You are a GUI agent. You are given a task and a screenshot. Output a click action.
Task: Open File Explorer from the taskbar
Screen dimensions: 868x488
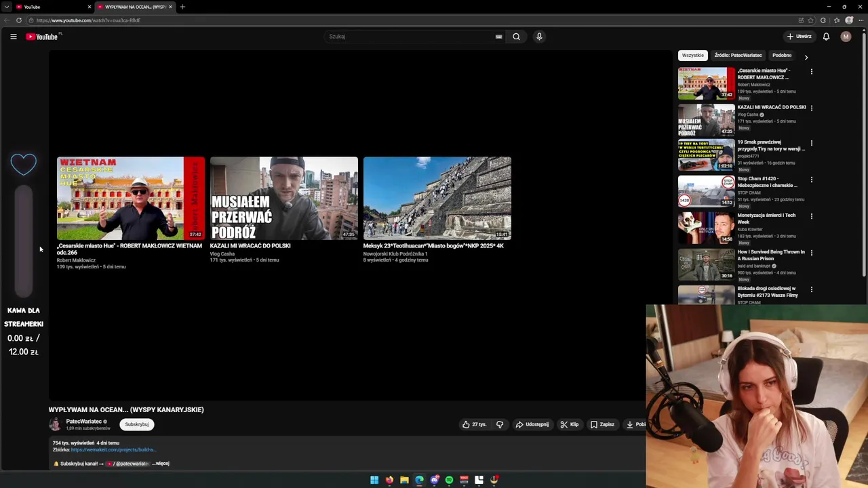[404, 480]
